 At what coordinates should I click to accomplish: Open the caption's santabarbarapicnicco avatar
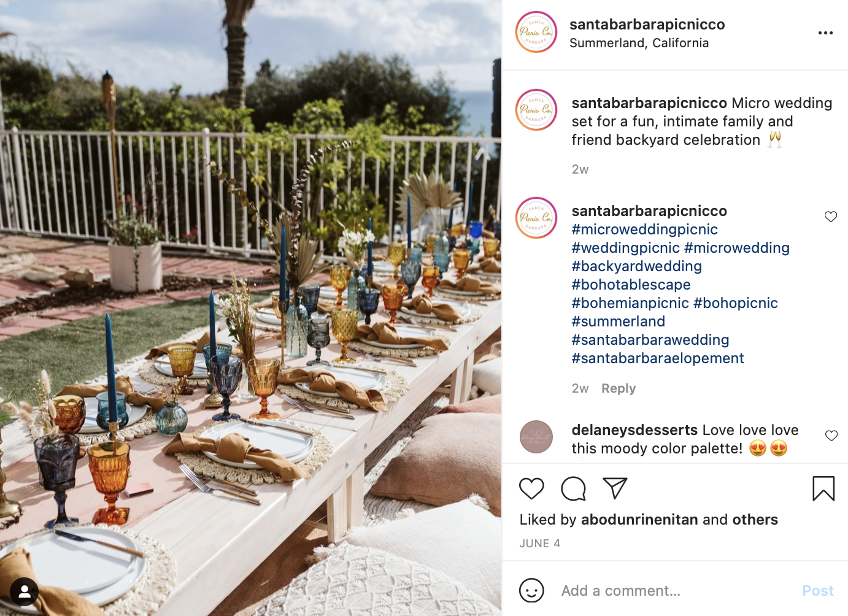(x=536, y=110)
